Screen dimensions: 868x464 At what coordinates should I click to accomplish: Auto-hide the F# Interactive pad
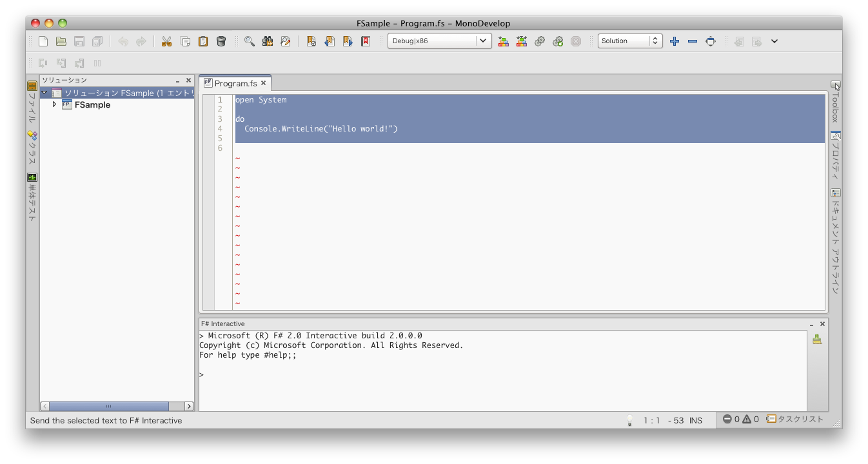[x=811, y=324]
